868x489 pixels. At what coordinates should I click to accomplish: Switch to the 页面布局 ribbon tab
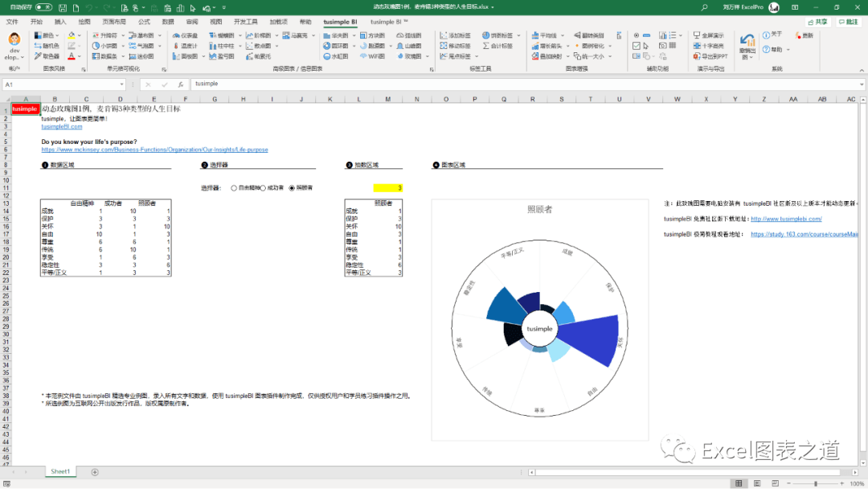[114, 22]
